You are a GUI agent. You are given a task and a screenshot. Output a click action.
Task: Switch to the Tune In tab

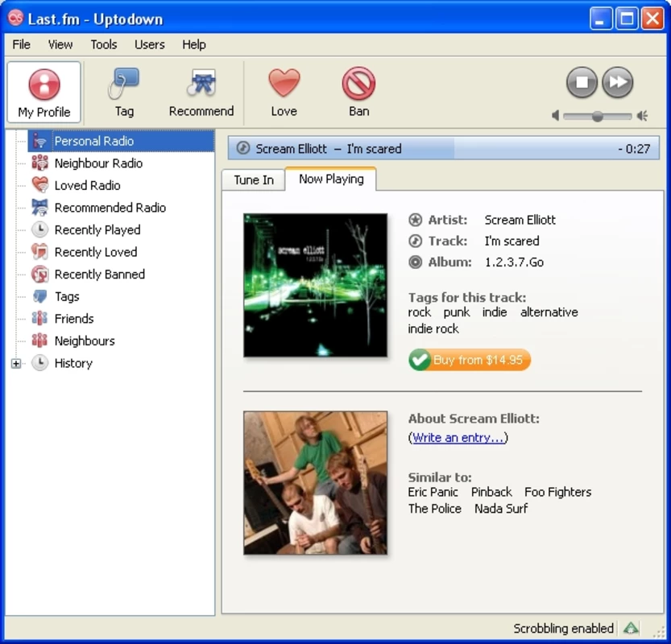254,180
